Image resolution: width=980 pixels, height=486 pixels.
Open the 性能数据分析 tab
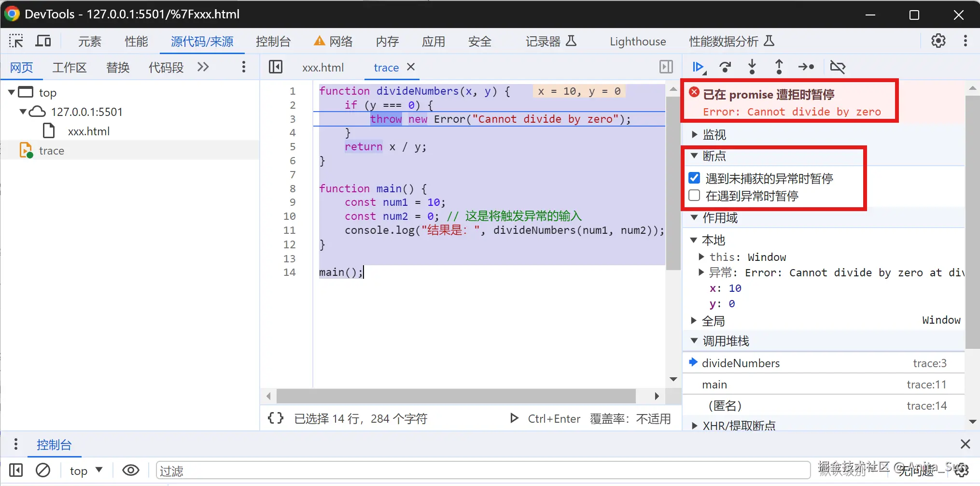[731, 42]
